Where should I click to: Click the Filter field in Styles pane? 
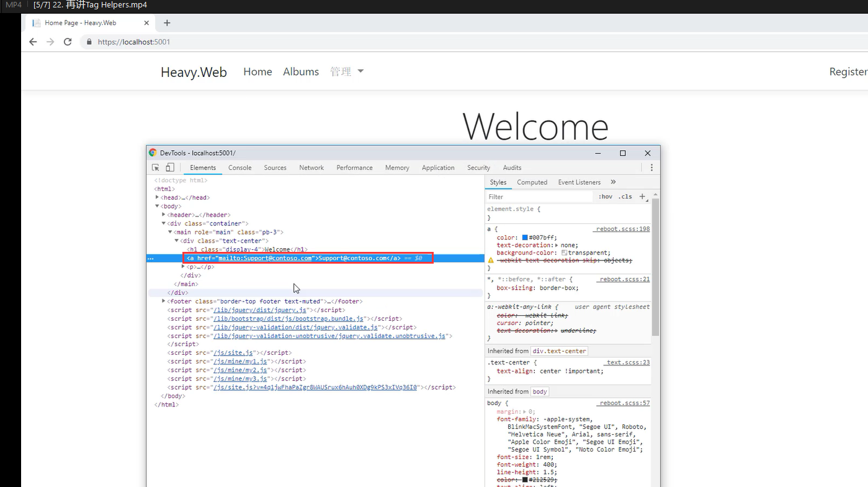[540, 197]
